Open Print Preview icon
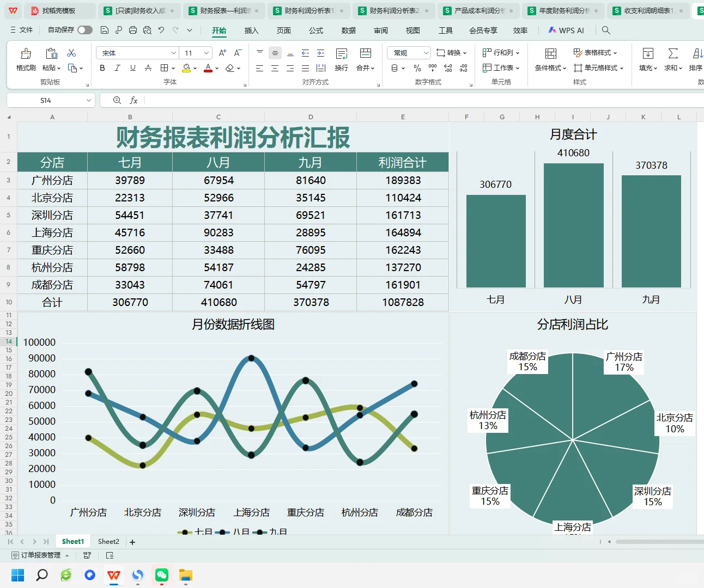 point(147,30)
